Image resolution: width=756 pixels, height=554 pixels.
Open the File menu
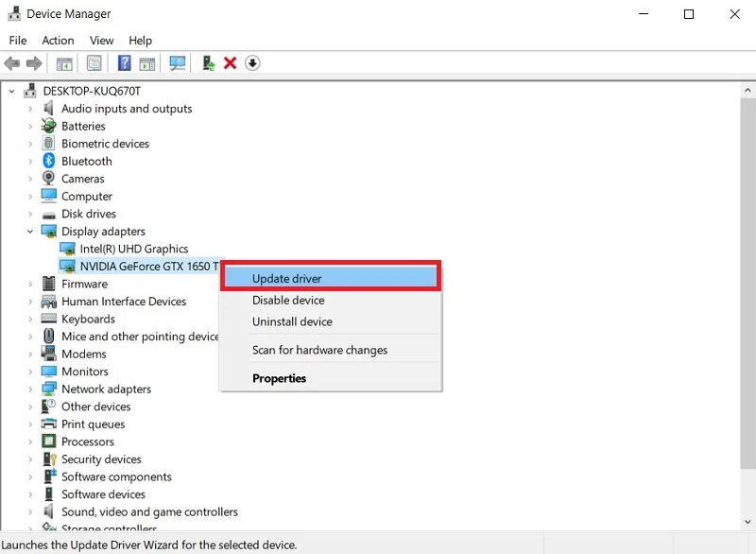[18, 41]
